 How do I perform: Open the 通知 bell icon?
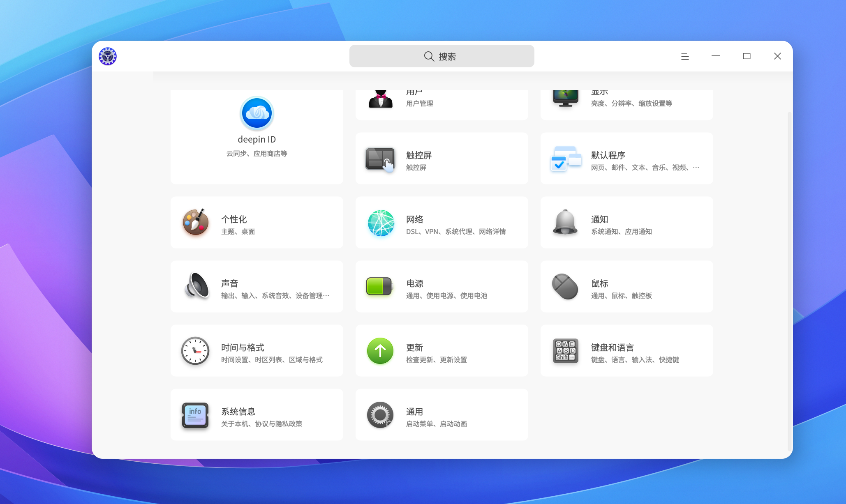(x=565, y=222)
